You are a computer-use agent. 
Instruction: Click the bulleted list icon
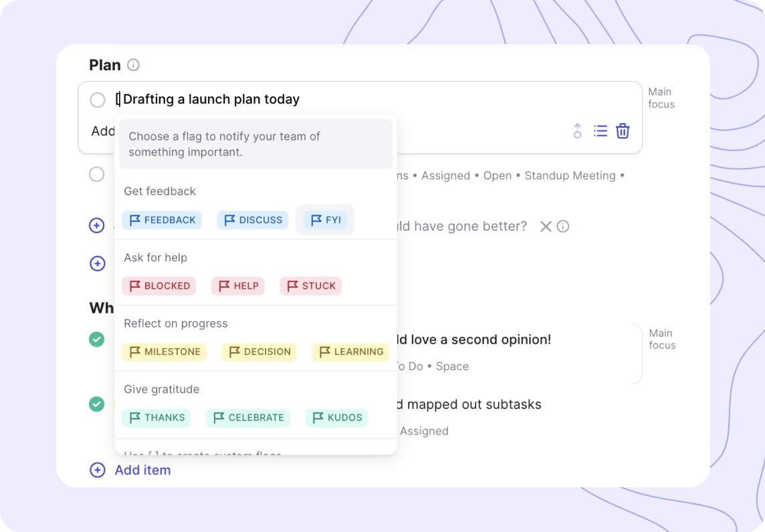[600, 131]
